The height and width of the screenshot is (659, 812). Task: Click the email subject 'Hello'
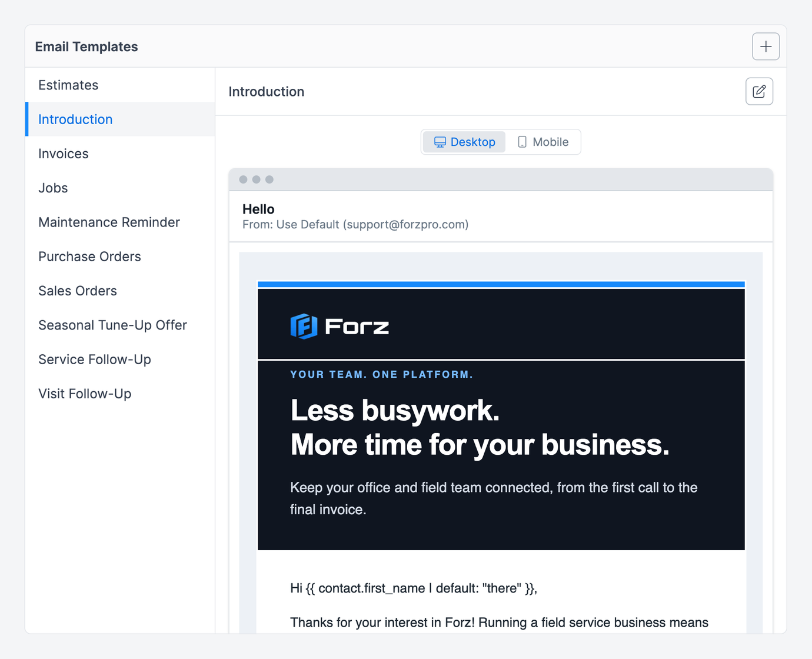tap(258, 209)
